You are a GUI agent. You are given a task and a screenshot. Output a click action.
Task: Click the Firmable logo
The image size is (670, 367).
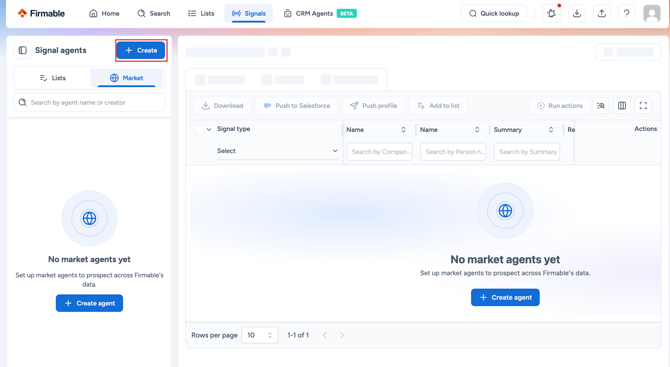[41, 13]
